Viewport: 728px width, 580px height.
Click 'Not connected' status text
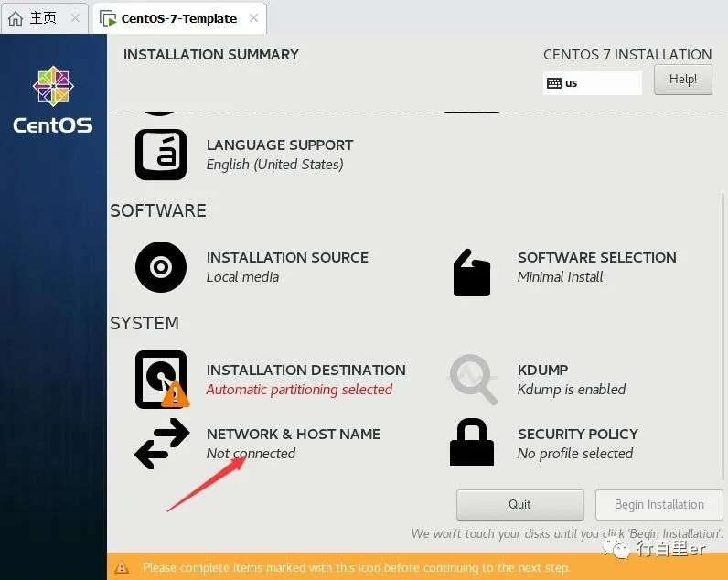[x=251, y=453]
